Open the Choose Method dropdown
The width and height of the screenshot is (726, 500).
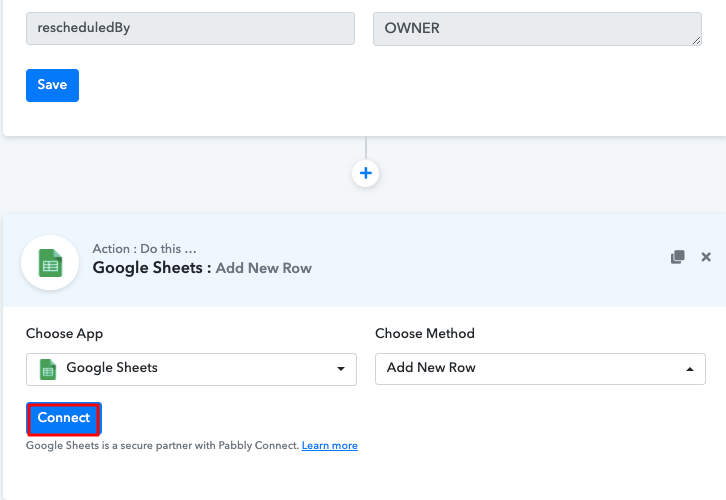(540, 369)
